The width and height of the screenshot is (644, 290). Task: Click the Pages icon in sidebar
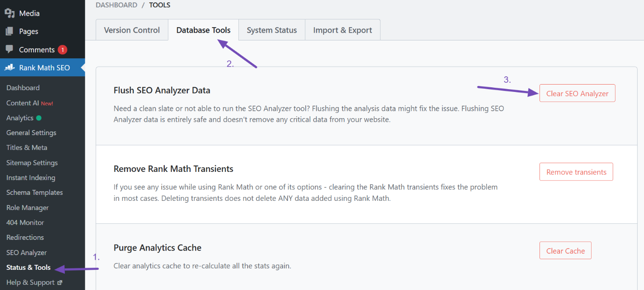pyautogui.click(x=10, y=31)
